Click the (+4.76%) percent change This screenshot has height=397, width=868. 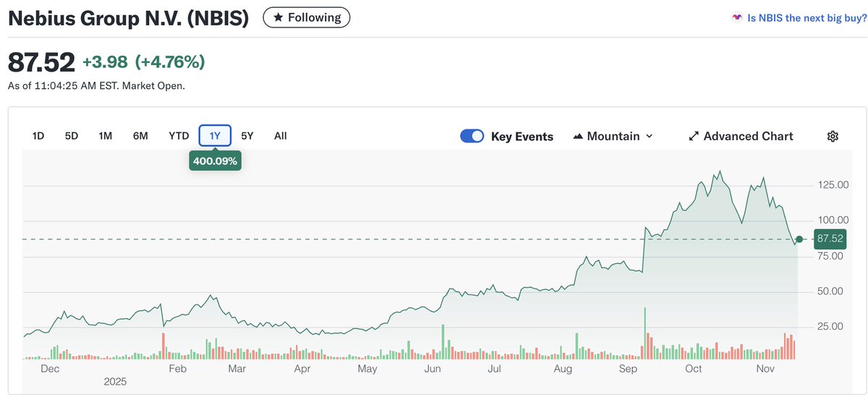coord(170,62)
